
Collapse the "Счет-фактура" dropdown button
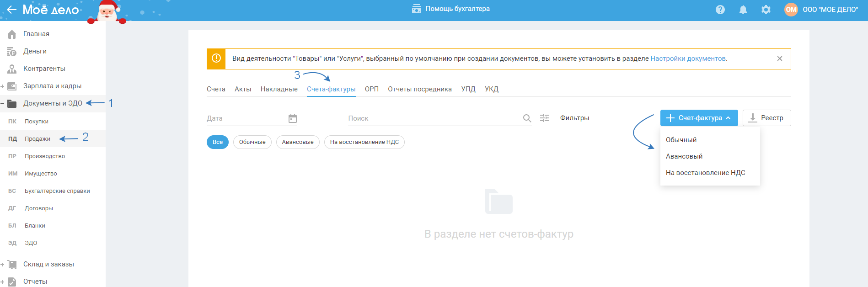pos(699,118)
